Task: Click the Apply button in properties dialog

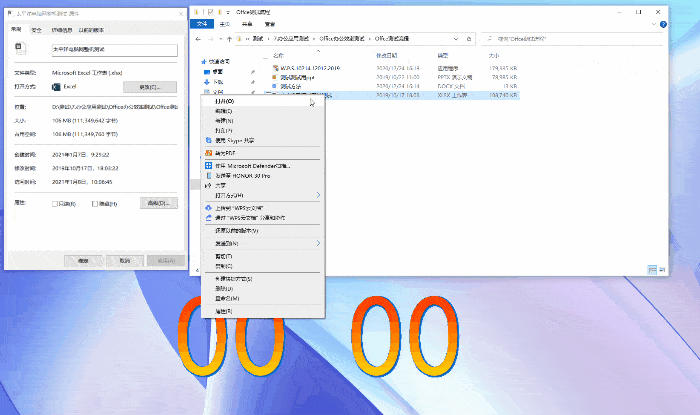Action: point(166,261)
